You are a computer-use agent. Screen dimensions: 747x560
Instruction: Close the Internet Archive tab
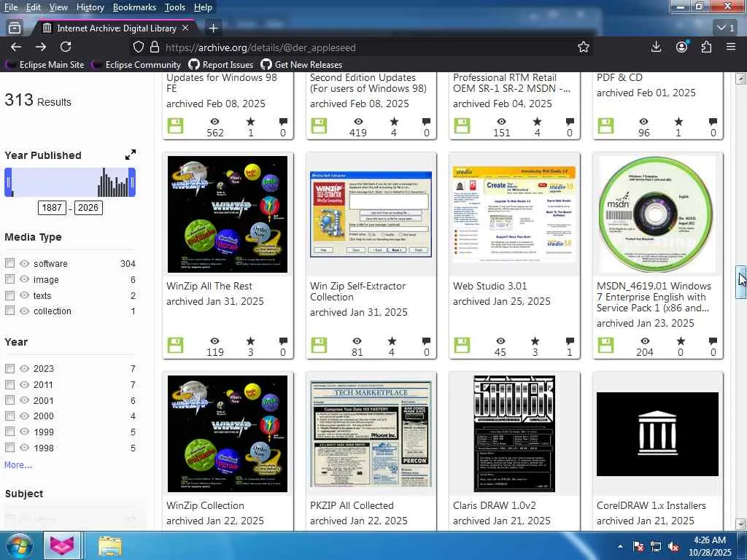click(185, 28)
